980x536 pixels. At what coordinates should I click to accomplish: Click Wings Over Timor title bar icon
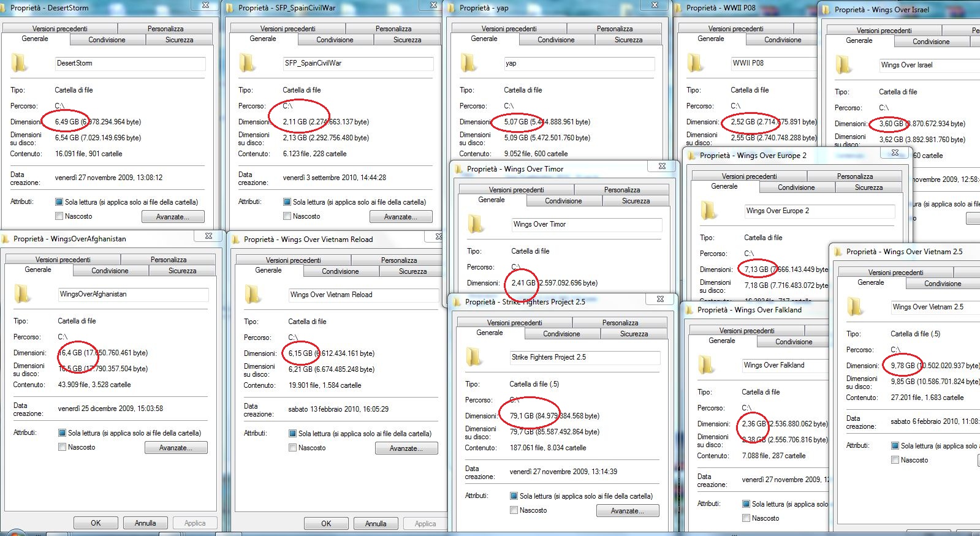point(460,169)
